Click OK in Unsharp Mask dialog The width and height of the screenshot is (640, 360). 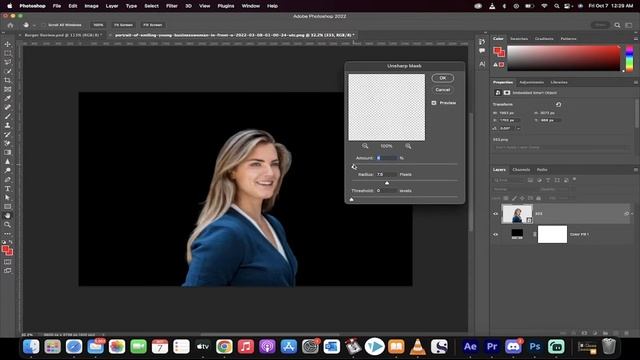442,78
